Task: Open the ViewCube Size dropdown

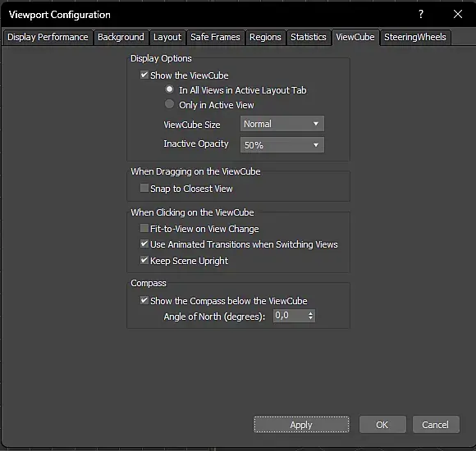Action: [282, 124]
